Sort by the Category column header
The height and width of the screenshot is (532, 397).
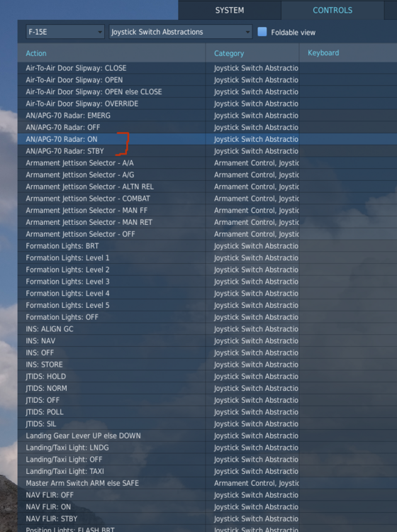coord(229,53)
